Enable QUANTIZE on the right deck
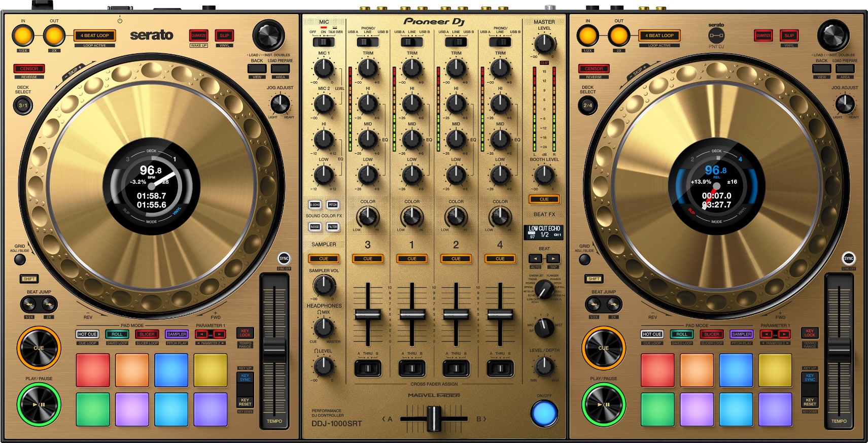The width and height of the screenshot is (868, 443). 763,36
